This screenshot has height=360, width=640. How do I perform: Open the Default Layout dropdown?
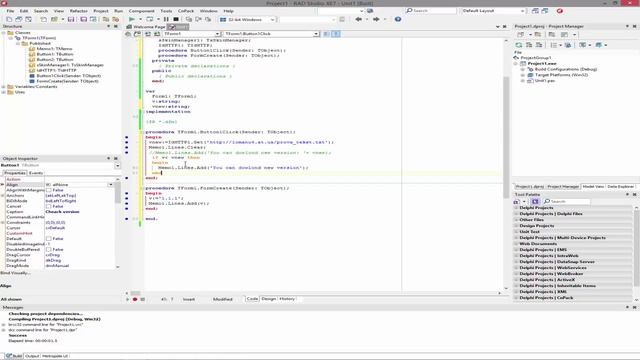click(522, 11)
